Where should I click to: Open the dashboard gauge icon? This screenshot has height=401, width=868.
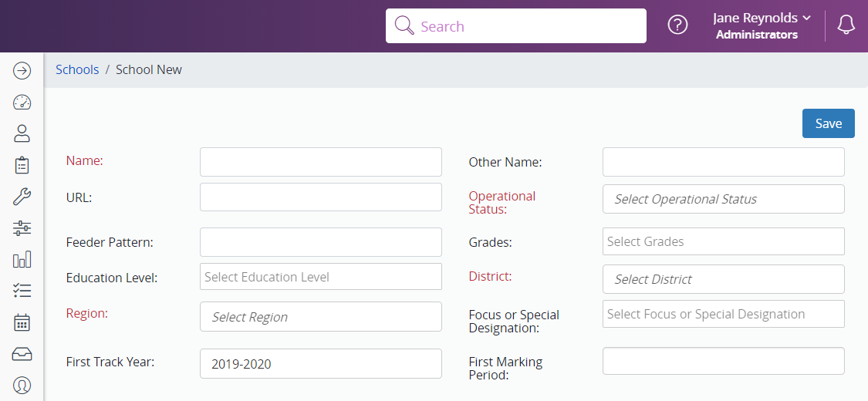(22, 103)
